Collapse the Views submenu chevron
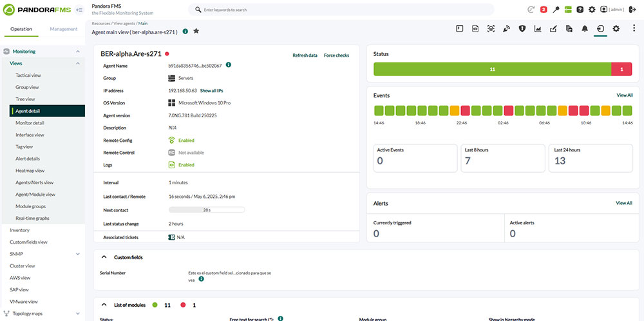 click(x=78, y=63)
